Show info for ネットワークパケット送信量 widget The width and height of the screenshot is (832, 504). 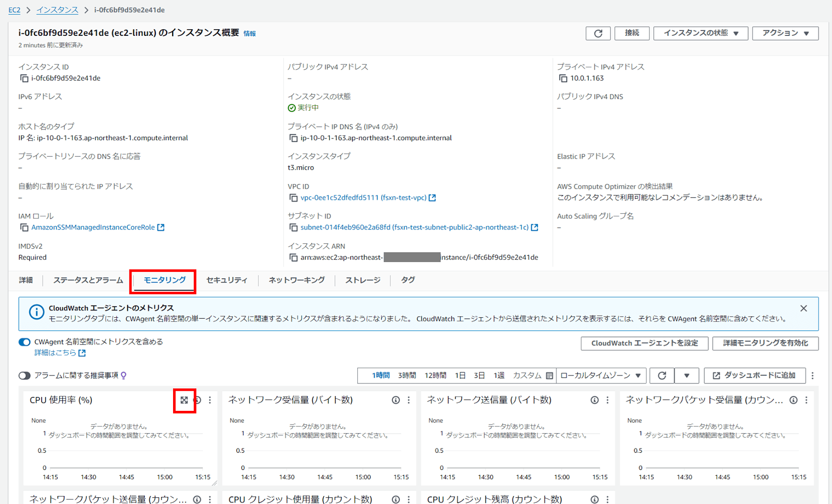(x=197, y=499)
